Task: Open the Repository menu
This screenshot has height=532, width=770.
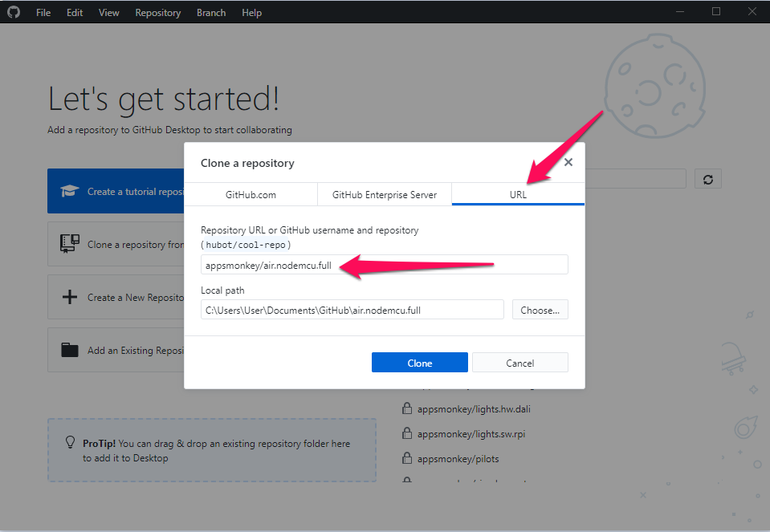Action: coord(157,13)
